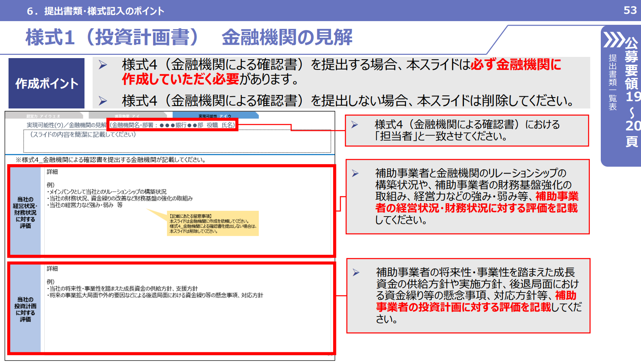The image size is (641, 364).
Task: Select the 実現可能性 アイウ tab
Action: coord(214,116)
